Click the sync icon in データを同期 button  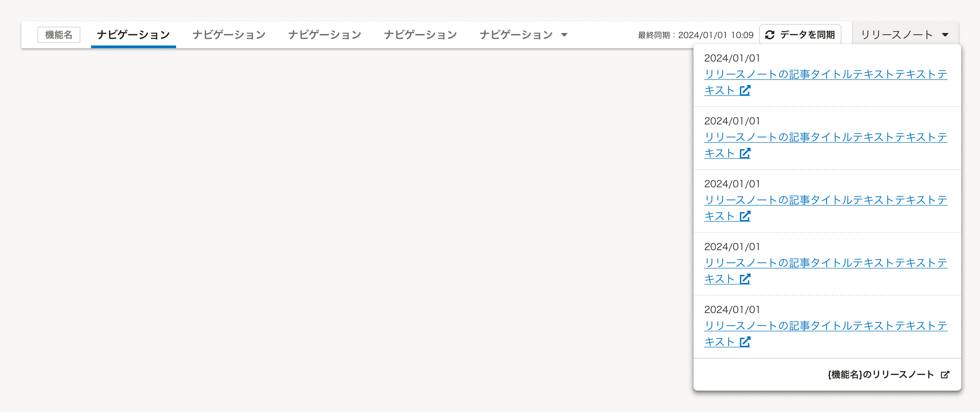point(769,35)
